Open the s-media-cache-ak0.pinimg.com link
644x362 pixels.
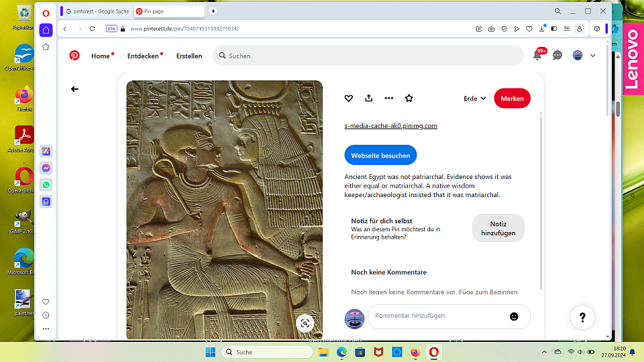(x=390, y=125)
